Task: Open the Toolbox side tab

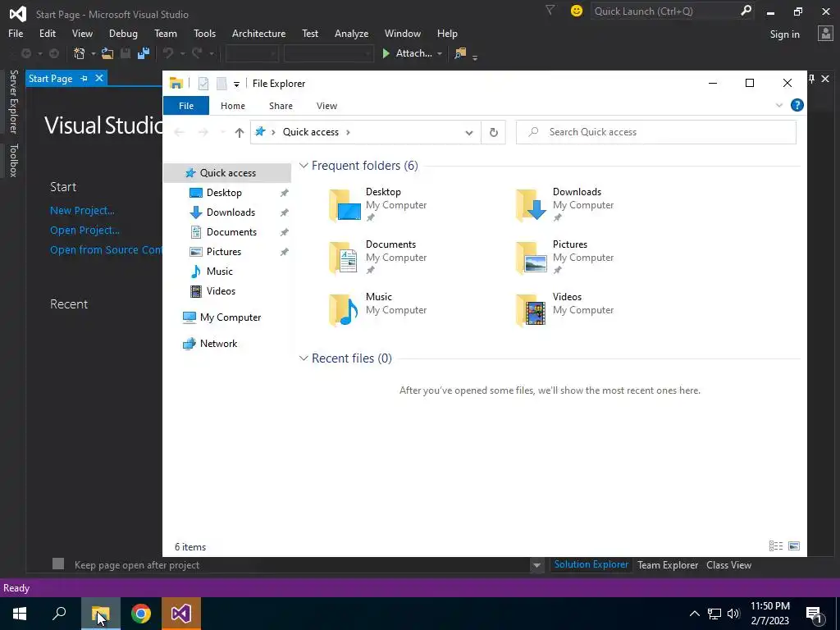Action: [x=14, y=160]
